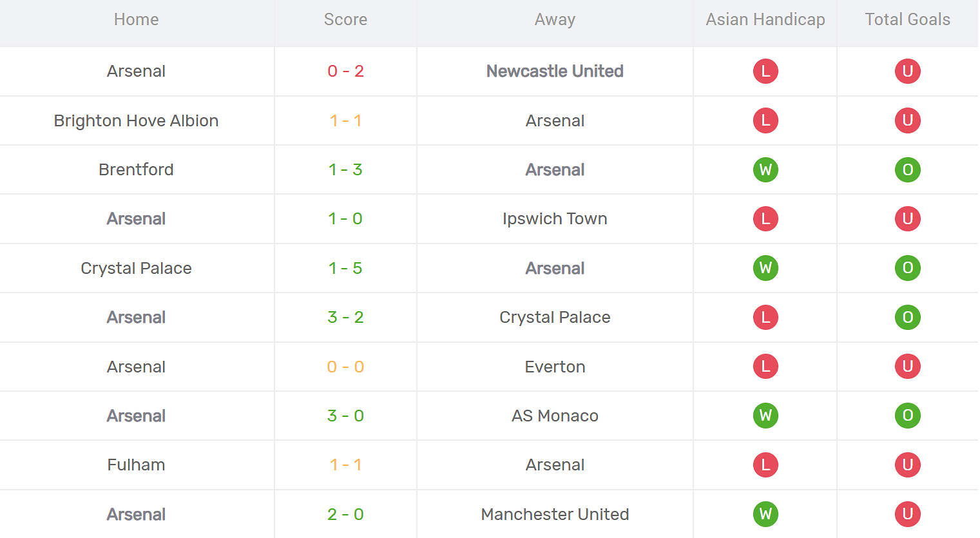Open the Ipswich Town team link
The image size is (980, 538).
click(x=555, y=218)
